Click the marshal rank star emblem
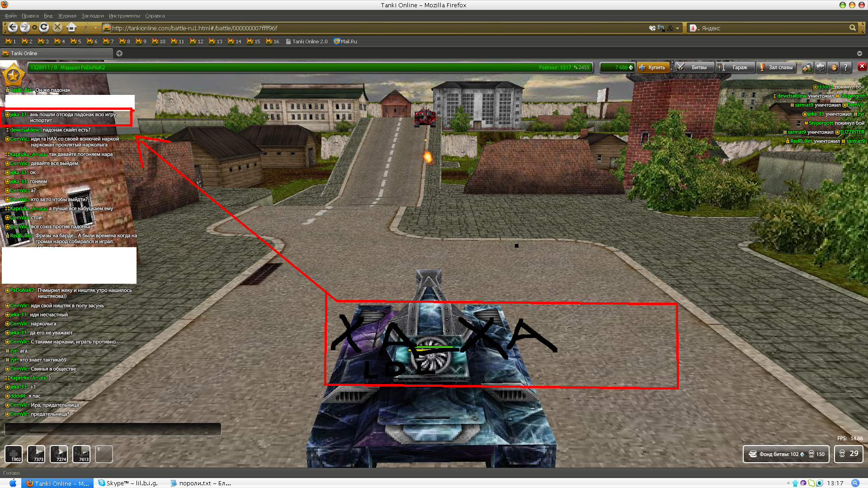This screenshot has width=868, height=488. pos(14,75)
